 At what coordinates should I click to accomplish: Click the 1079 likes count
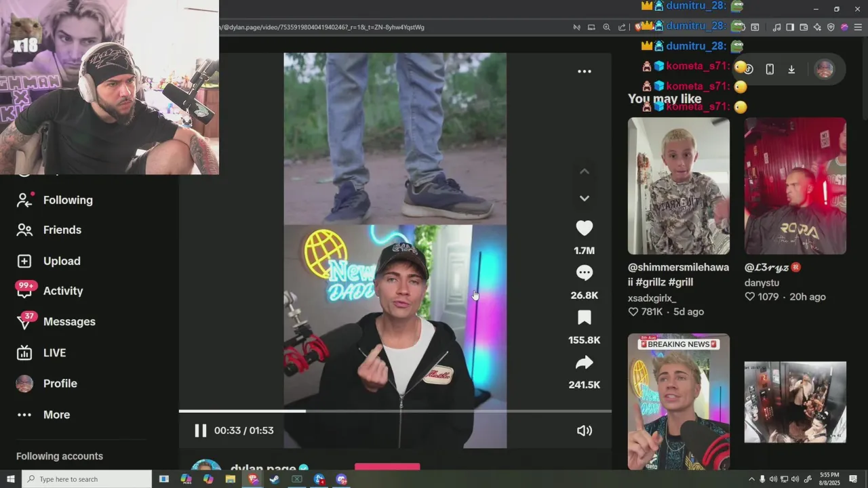768,297
